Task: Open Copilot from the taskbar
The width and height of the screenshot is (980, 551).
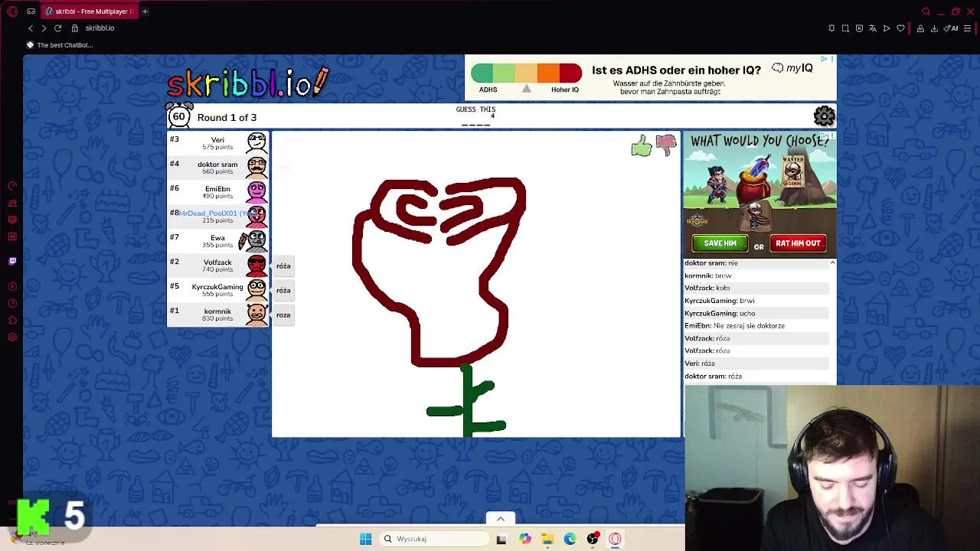Action: point(524,539)
